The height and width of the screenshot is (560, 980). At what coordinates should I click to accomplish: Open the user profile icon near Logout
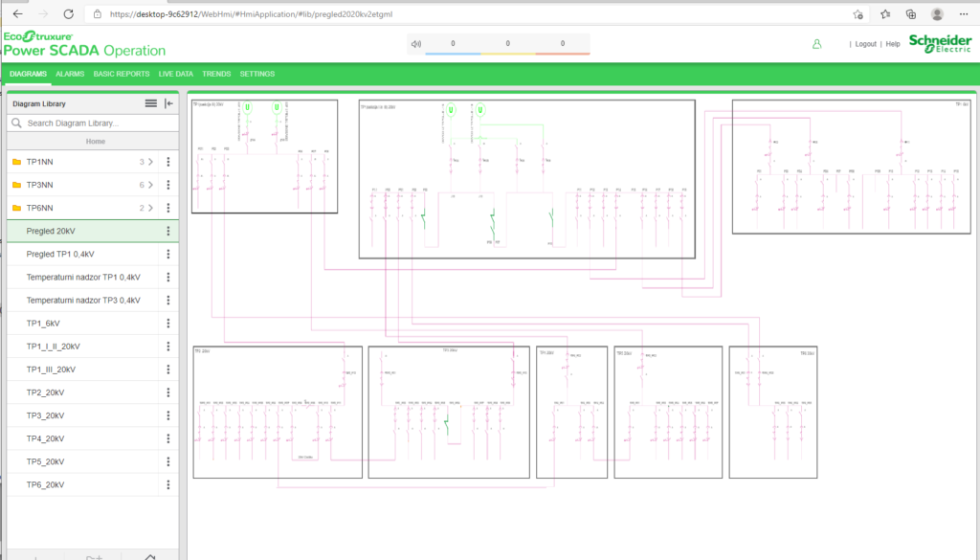[x=816, y=44]
